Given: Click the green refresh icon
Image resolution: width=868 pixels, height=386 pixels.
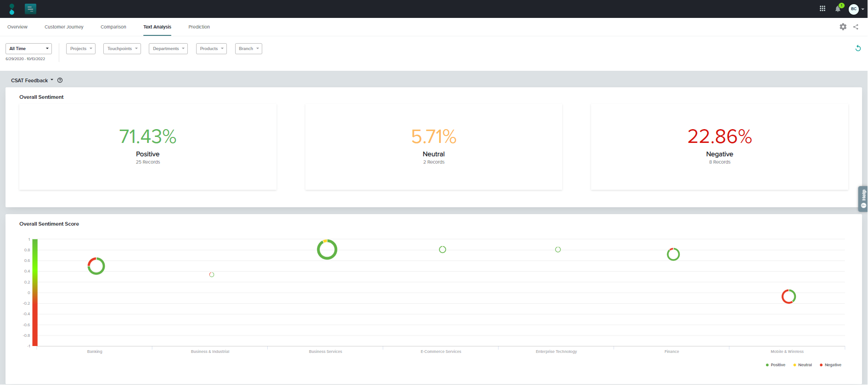Looking at the screenshot, I should [x=857, y=48].
